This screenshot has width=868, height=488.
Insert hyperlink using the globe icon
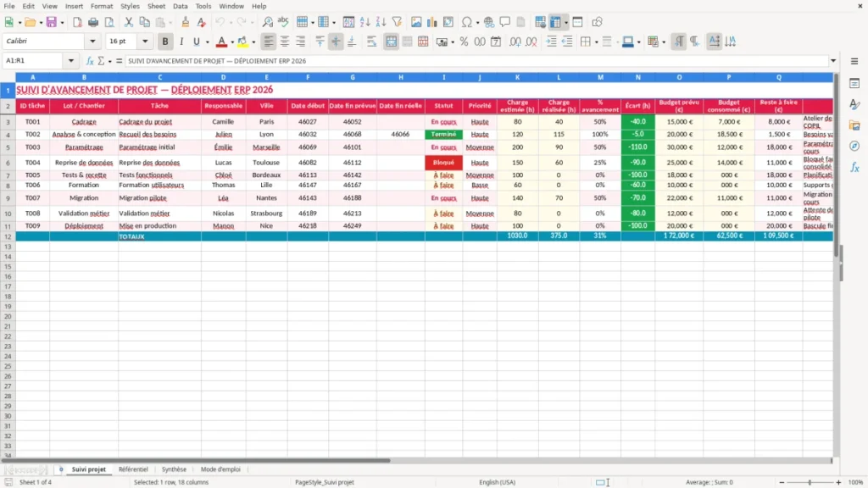point(489,22)
